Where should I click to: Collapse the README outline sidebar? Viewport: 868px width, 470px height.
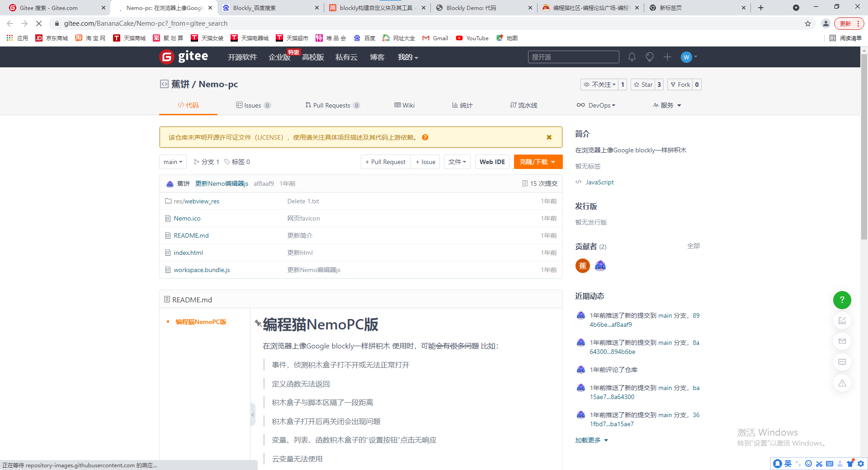click(x=253, y=414)
